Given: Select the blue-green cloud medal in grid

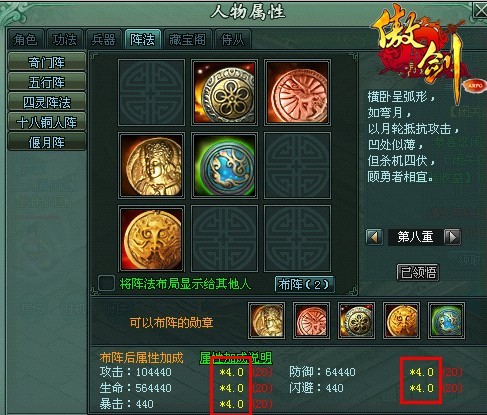Looking at the screenshot, I should pos(224,166).
